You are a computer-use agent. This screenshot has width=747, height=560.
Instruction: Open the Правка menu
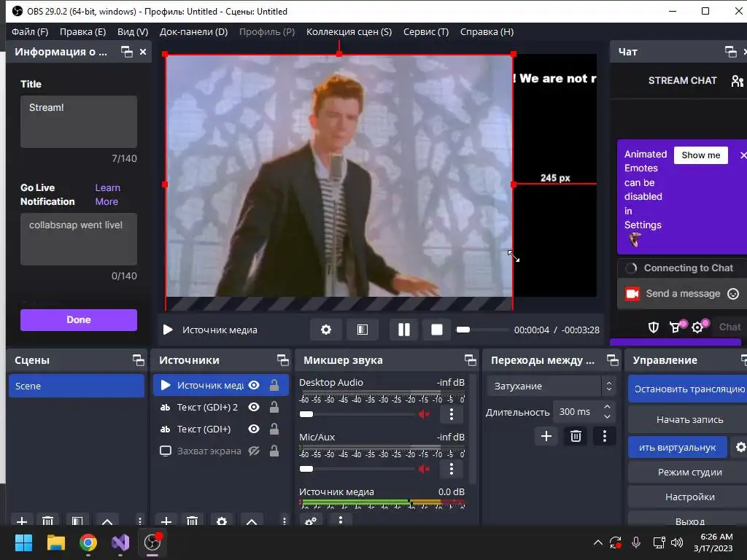click(x=83, y=32)
